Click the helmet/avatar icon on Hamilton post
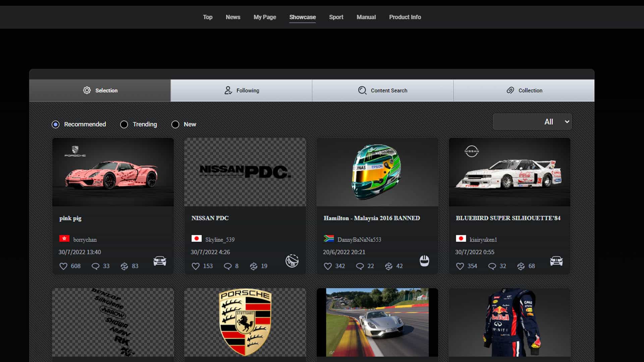Screen dimensions: 644x362 [424, 261]
